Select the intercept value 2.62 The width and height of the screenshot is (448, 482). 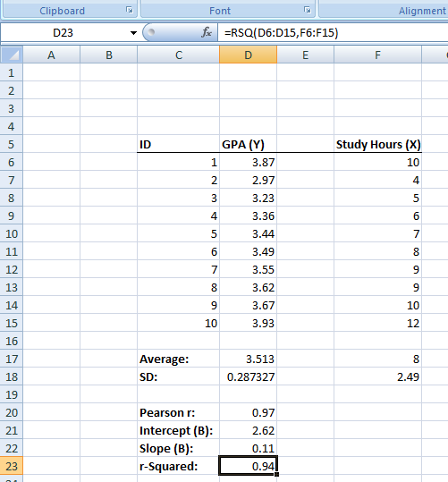(x=248, y=430)
